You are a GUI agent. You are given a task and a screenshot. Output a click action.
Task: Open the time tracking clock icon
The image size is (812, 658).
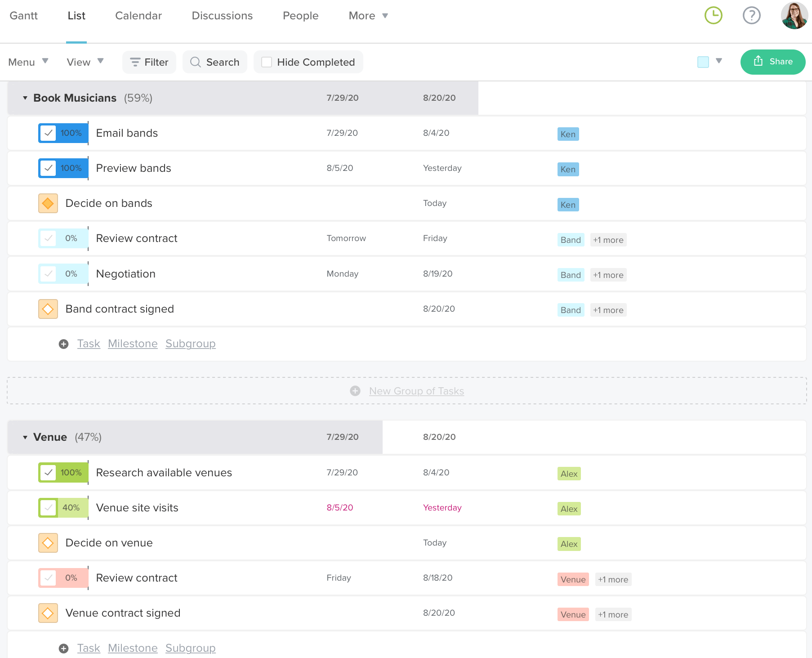pyautogui.click(x=713, y=15)
